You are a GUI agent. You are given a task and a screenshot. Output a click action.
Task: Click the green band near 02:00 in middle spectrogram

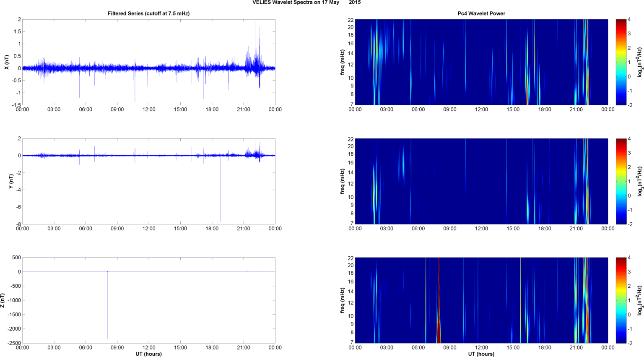[374, 193]
